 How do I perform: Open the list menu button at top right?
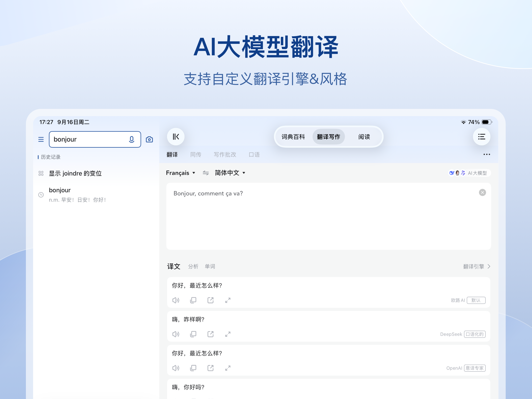click(x=482, y=137)
